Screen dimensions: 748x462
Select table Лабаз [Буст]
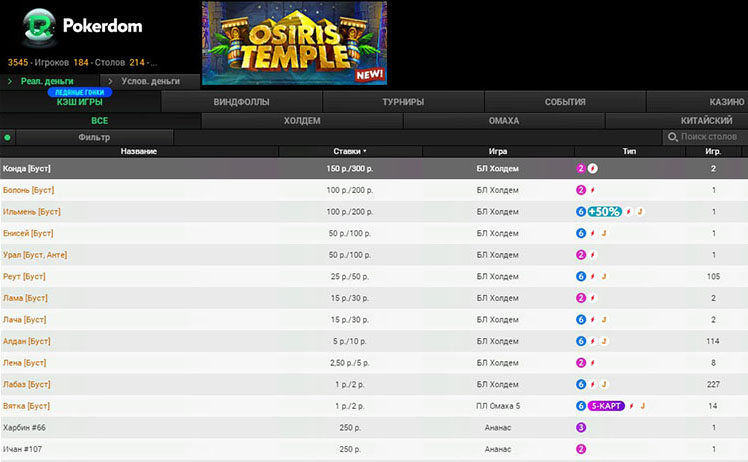374,384
